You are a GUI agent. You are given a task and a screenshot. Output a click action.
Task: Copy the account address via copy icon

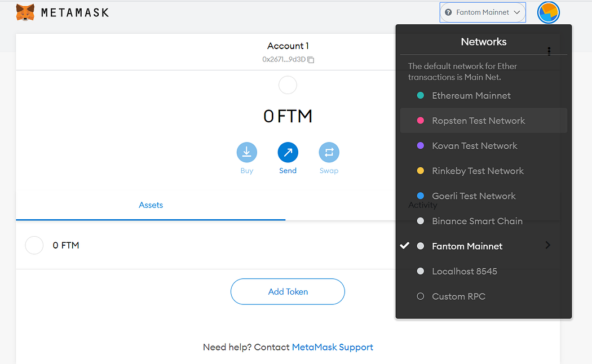(x=311, y=60)
